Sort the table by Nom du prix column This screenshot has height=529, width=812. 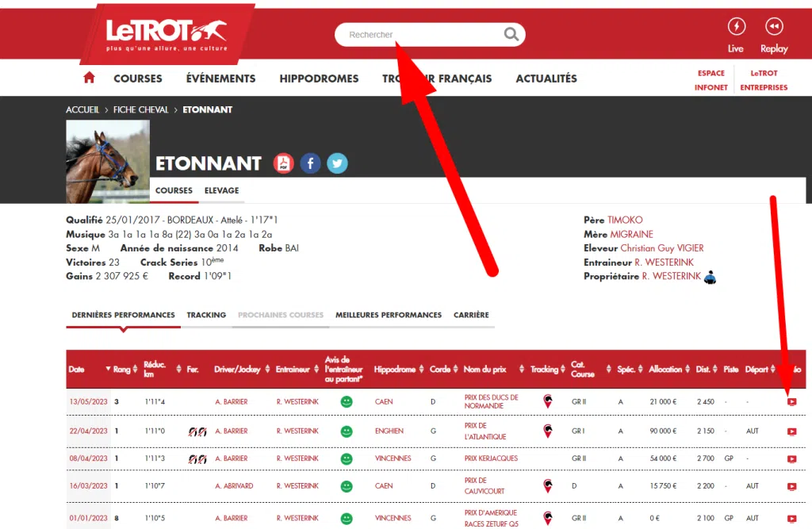tap(494, 370)
